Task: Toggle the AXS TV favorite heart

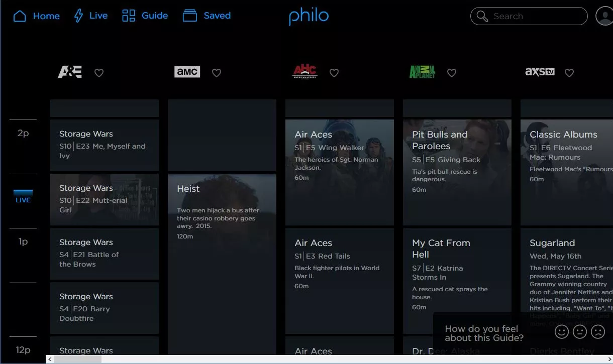Action: tap(569, 73)
